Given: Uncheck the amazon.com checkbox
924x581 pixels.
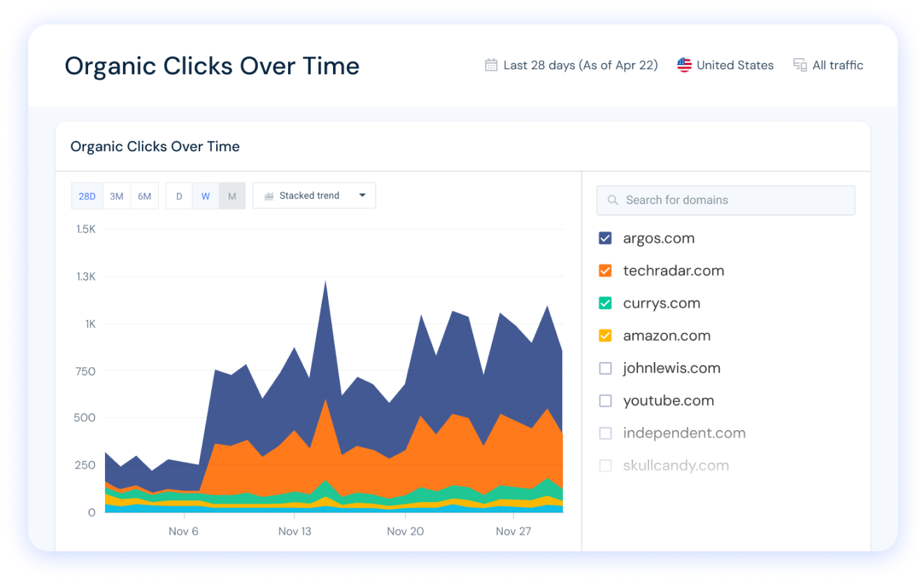Looking at the screenshot, I should click(605, 335).
